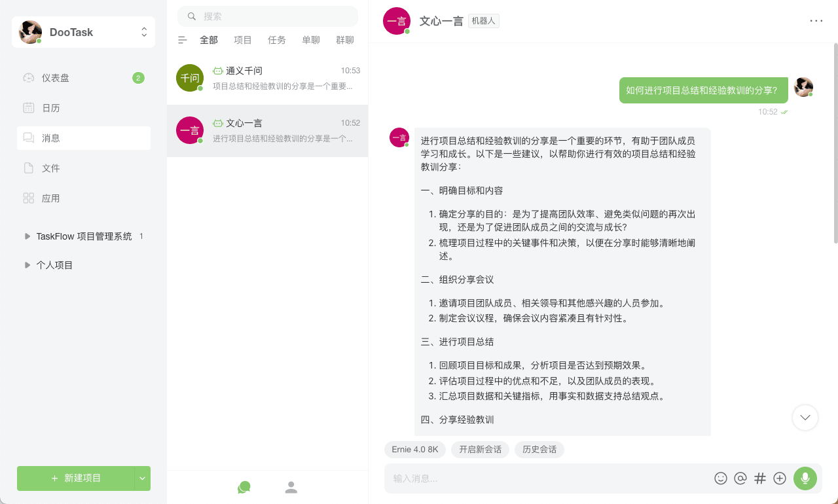Click the 一言 avatar beside the bot reply
This screenshot has width=838, height=504.
[x=399, y=137]
